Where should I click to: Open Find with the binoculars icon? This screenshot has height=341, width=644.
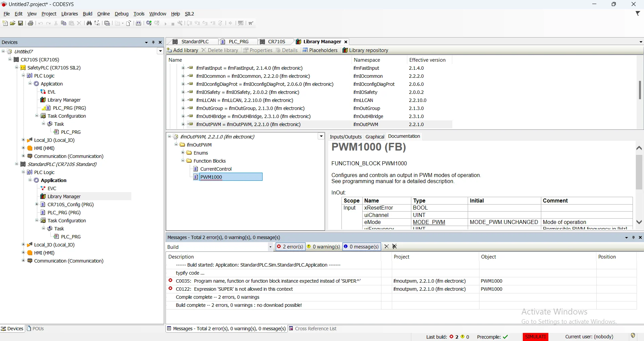89,23
